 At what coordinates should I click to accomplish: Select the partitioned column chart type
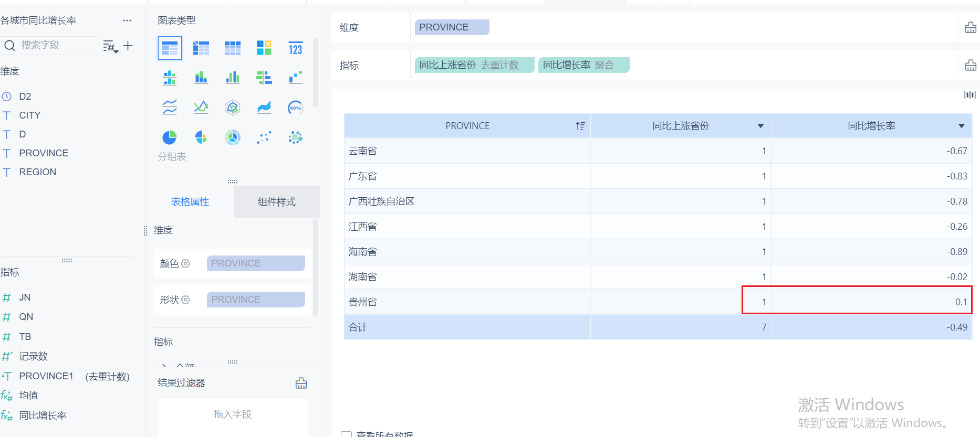click(170, 78)
